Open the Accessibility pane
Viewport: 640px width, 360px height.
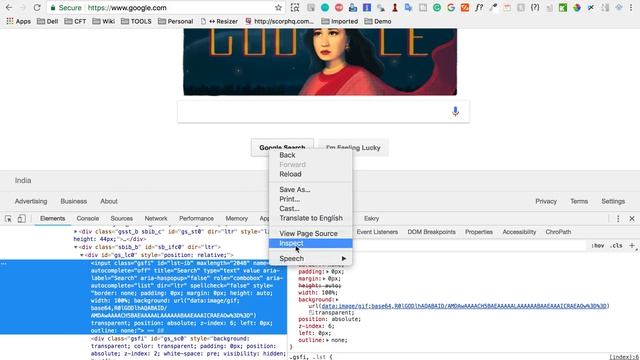[x=519, y=232]
